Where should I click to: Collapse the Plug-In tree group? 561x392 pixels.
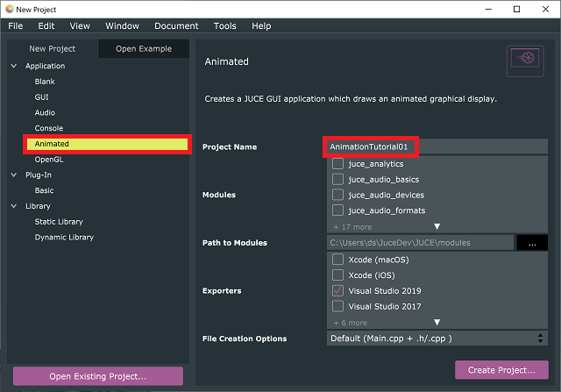click(14, 175)
